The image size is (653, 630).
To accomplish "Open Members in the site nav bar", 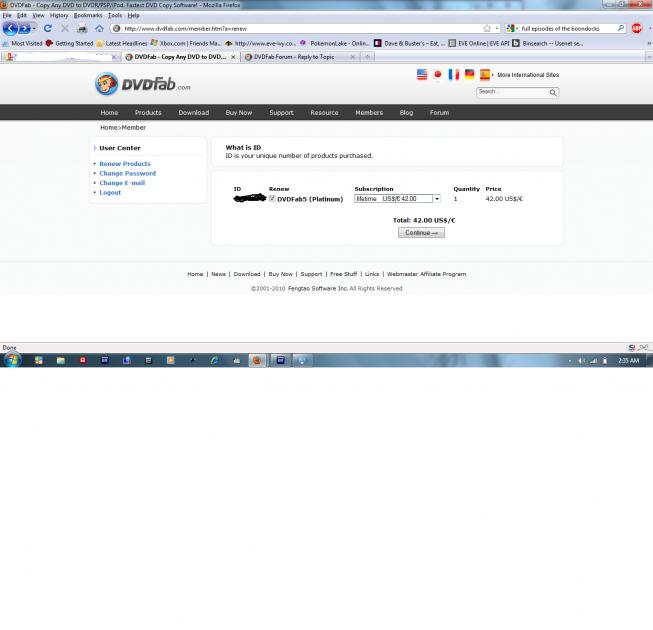I will tap(369, 113).
